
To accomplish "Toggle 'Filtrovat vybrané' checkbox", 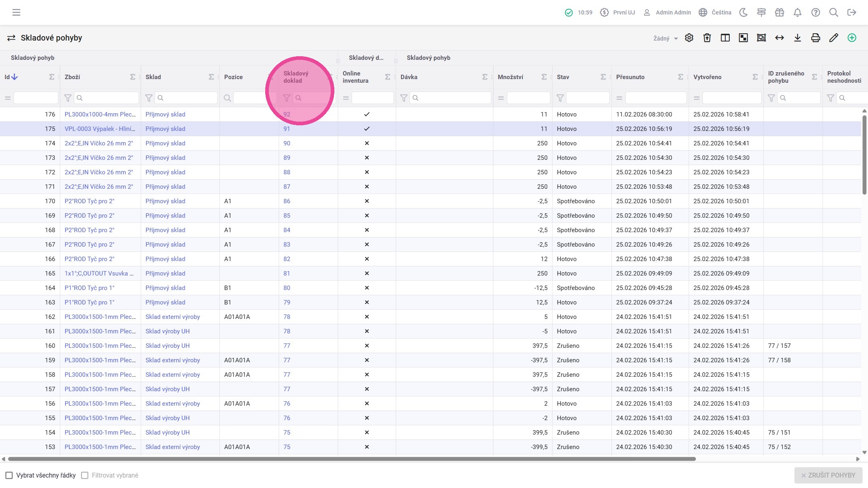I will click(85, 476).
